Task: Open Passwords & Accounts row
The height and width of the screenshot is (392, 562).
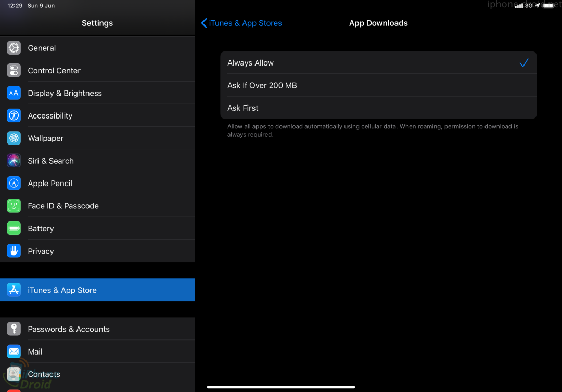Action: 97,329
